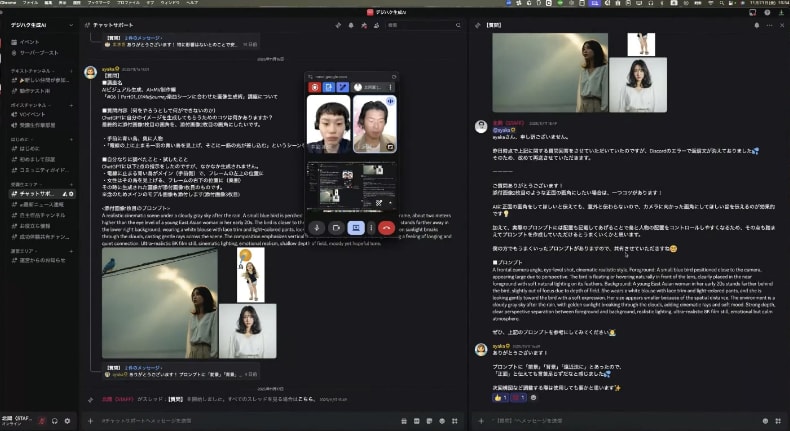Collapse the テキストチャンネル category
This screenshot has height=431, width=790.
(x=30, y=71)
